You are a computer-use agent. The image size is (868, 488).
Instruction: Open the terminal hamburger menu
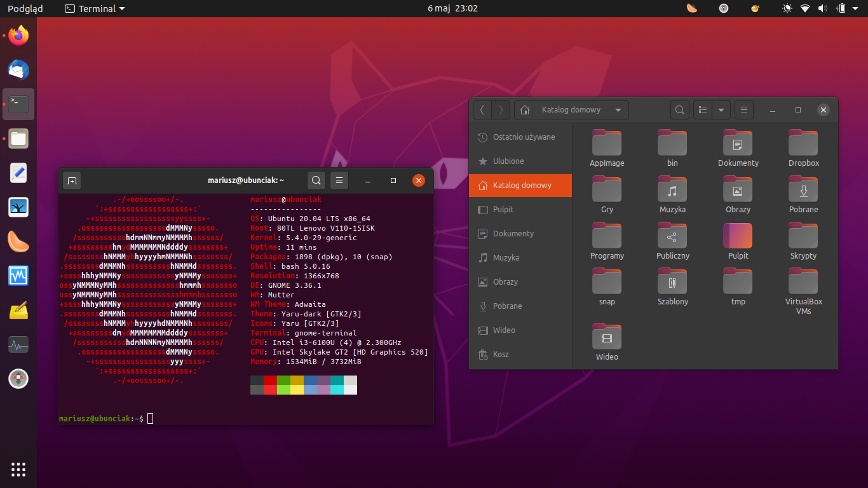click(x=339, y=180)
